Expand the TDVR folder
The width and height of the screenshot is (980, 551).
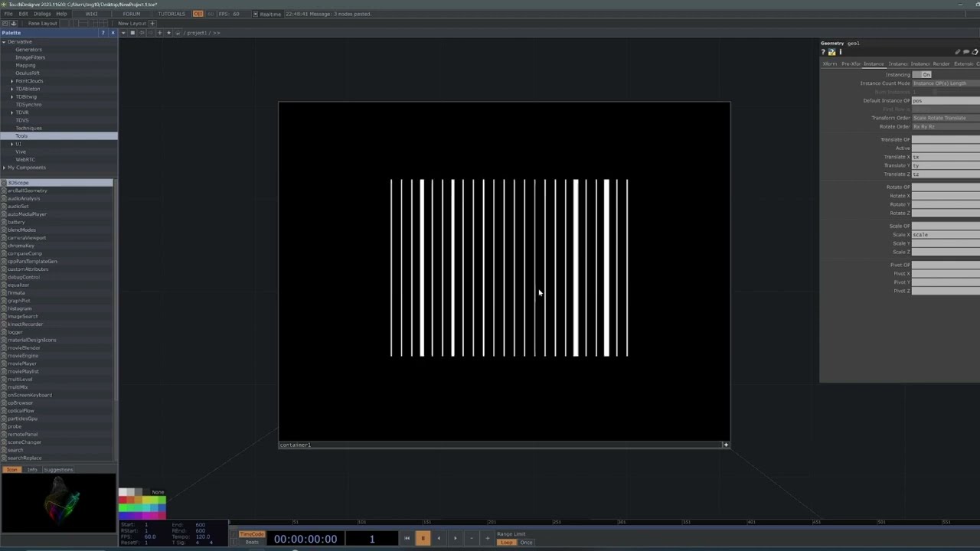11,112
